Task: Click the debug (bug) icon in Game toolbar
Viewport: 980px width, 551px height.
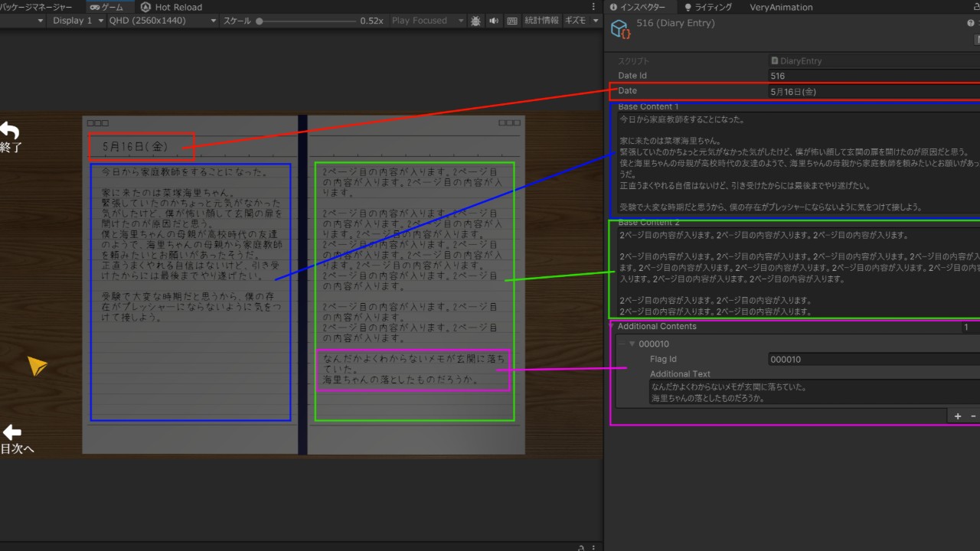Action: [x=476, y=21]
